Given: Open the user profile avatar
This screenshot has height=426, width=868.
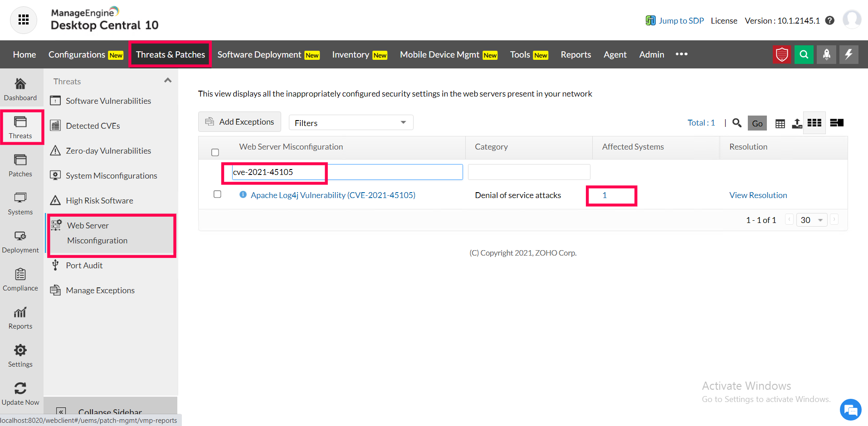Looking at the screenshot, I should point(852,19).
